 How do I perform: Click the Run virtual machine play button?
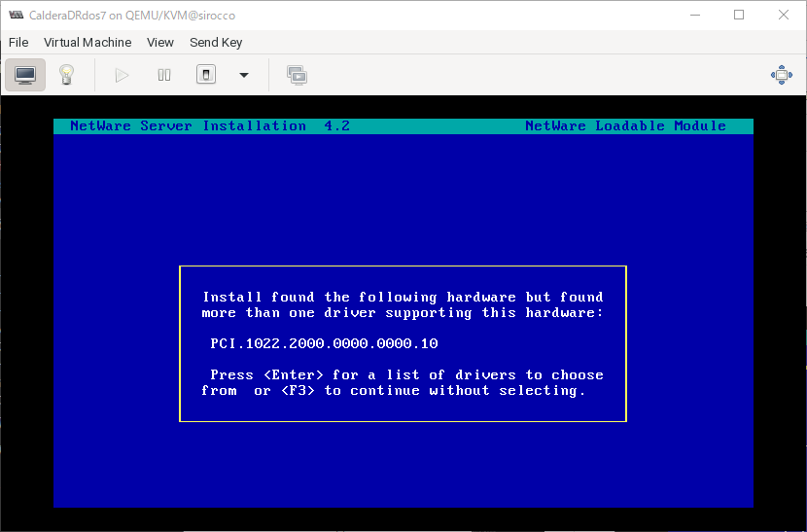point(122,75)
